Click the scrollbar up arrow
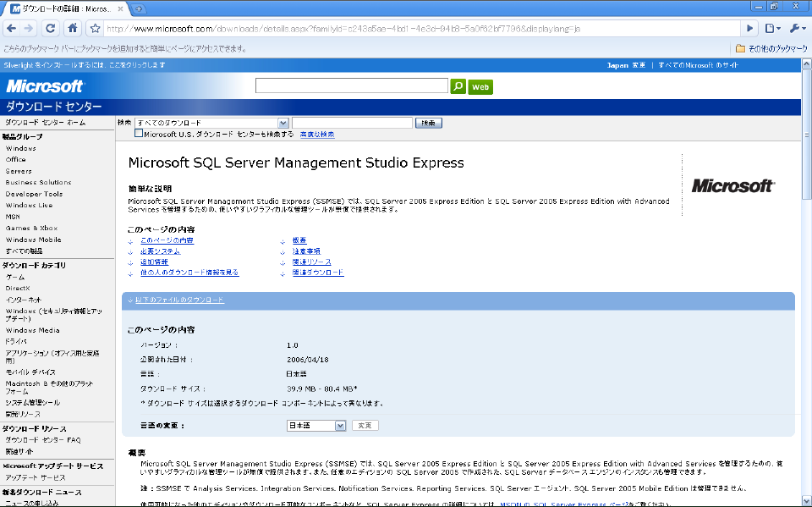The width and height of the screenshot is (812, 507). point(806,64)
